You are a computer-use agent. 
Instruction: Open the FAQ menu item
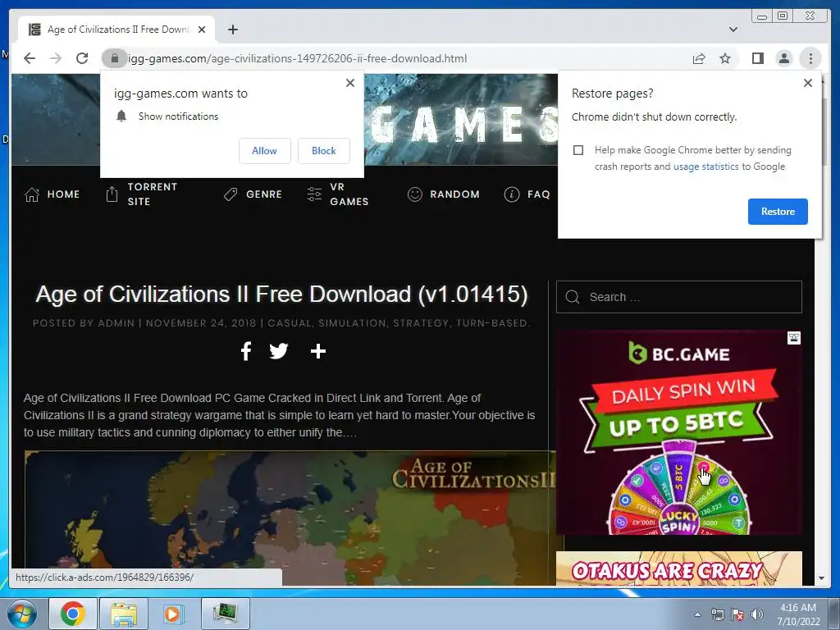pyautogui.click(x=527, y=194)
